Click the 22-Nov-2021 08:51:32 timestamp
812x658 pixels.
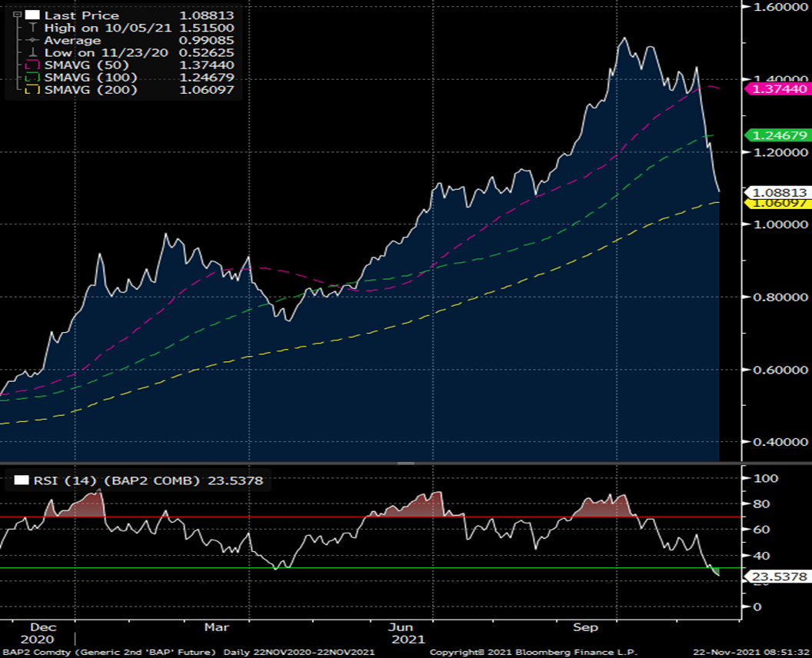(x=751, y=653)
